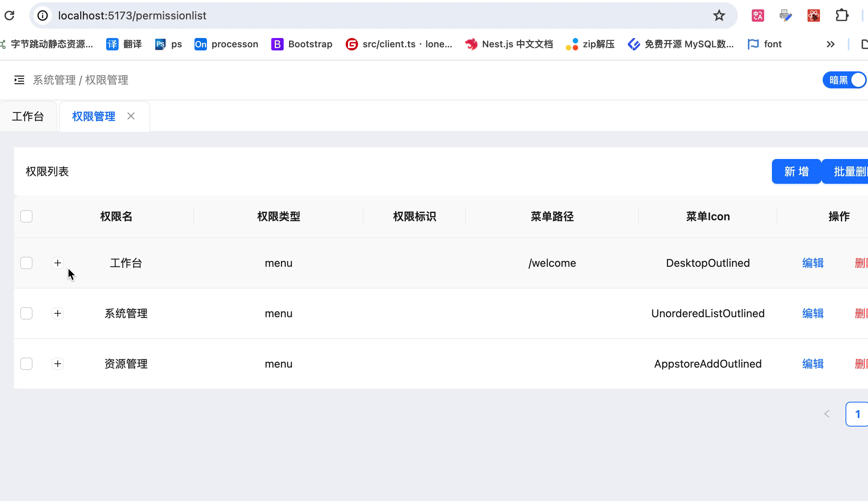Click 编辑 link for 系统管理 row
The height and width of the screenshot is (501, 868).
(813, 313)
